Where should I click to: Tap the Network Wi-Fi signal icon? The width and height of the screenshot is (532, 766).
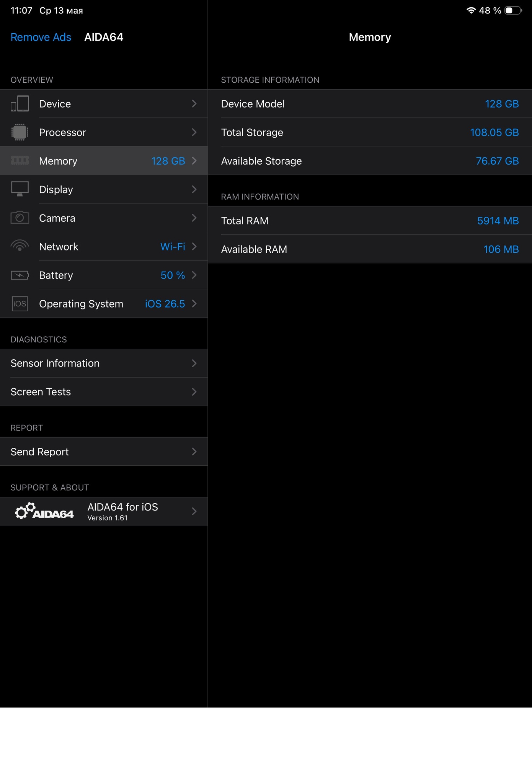[x=20, y=246]
